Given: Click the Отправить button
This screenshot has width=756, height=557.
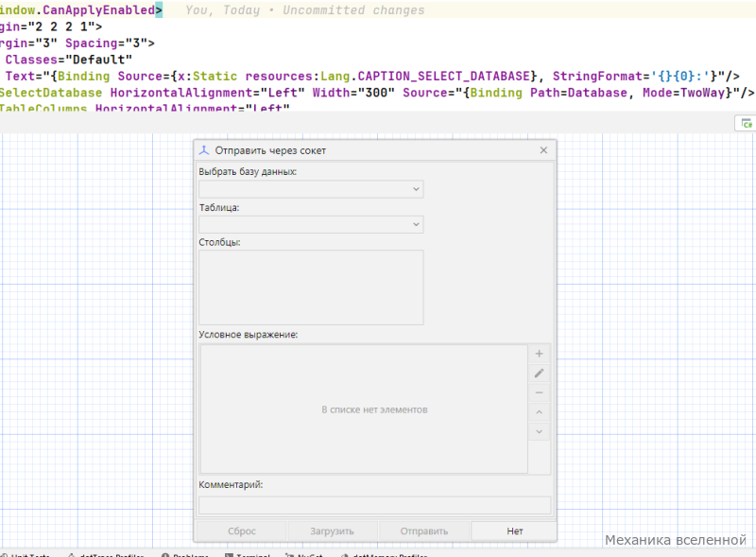Looking at the screenshot, I should (x=423, y=531).
